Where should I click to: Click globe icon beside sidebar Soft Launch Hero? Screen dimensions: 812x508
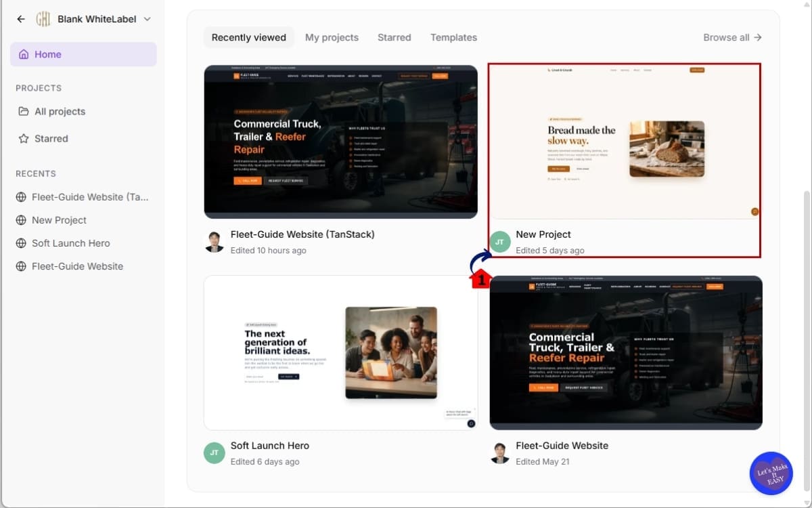pyautogui.click(x=21, y=243)
